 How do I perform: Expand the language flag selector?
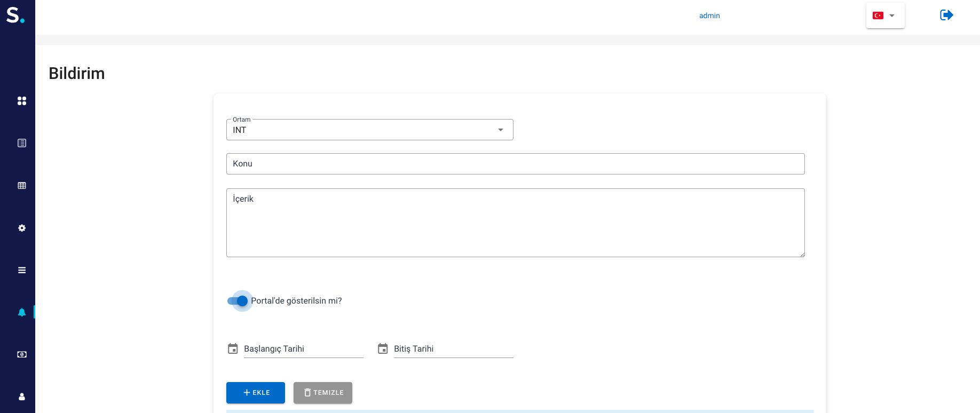[x=884, y=15]
